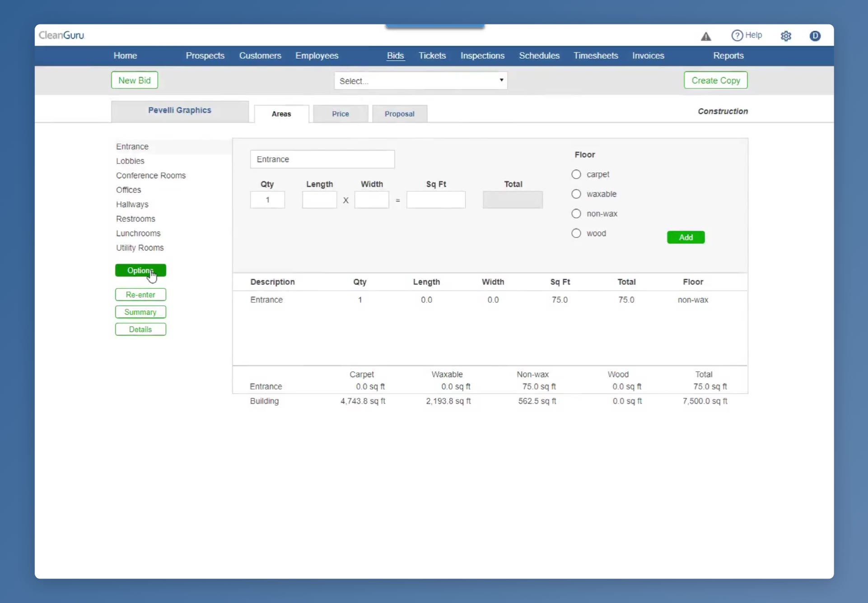Open the Select... bid dropdown
This screenshot has height=603, width=868.
click(x=420, y=81)
